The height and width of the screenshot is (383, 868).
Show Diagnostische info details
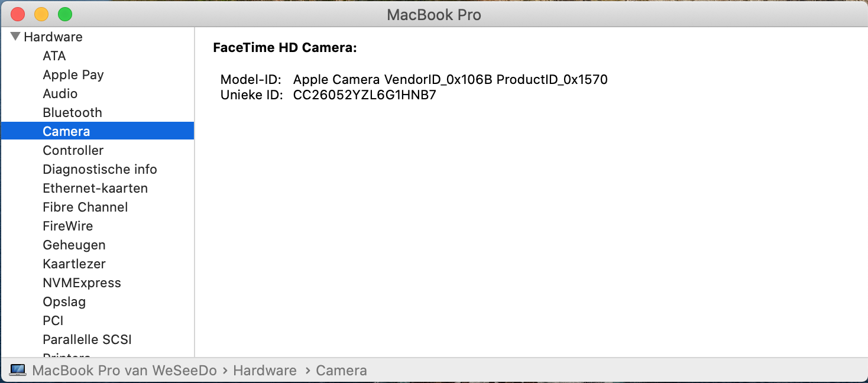pos(100,170)
